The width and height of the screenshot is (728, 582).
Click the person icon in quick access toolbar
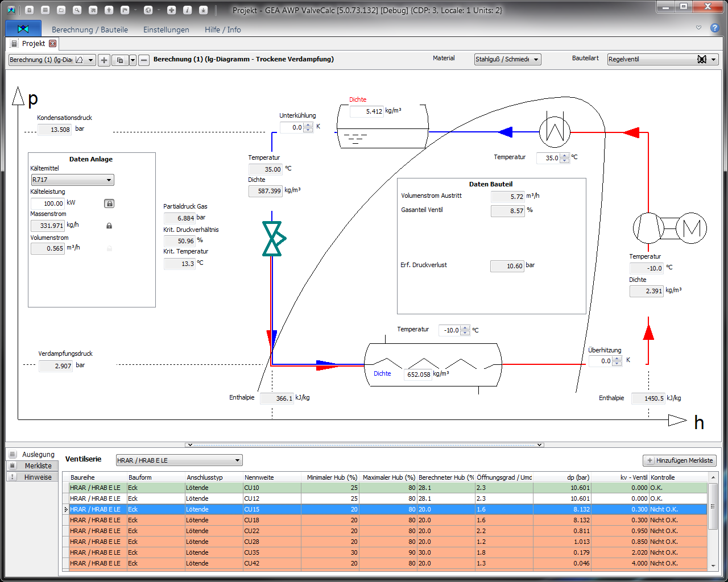click(109, 10)
